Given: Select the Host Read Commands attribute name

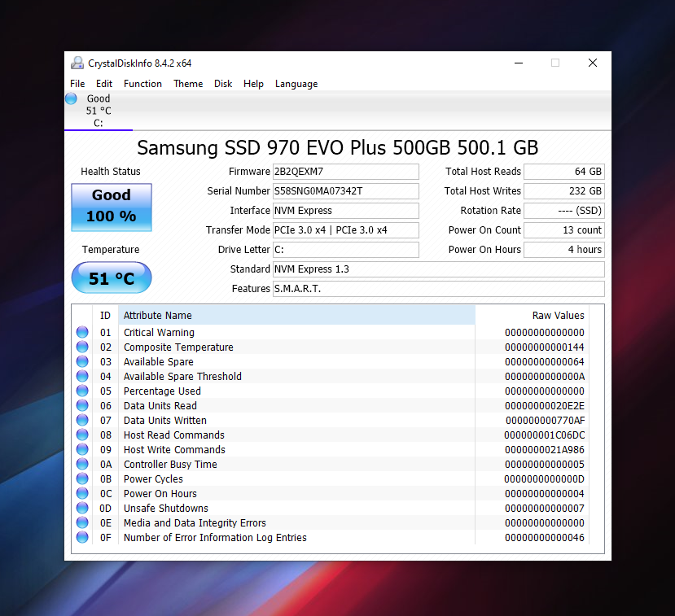Looking at the screenshot, I should tap(174, 435).
